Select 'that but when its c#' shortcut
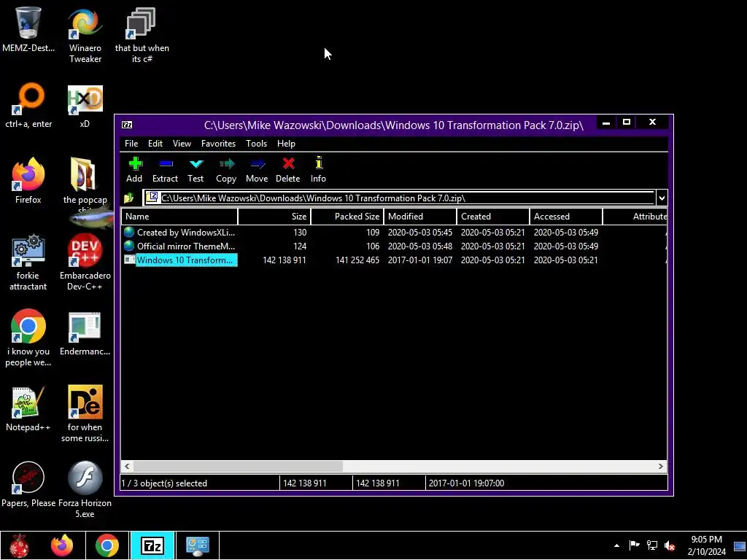Image resolution: width=747 pixels, height=560 pixels. coord(142,35)
